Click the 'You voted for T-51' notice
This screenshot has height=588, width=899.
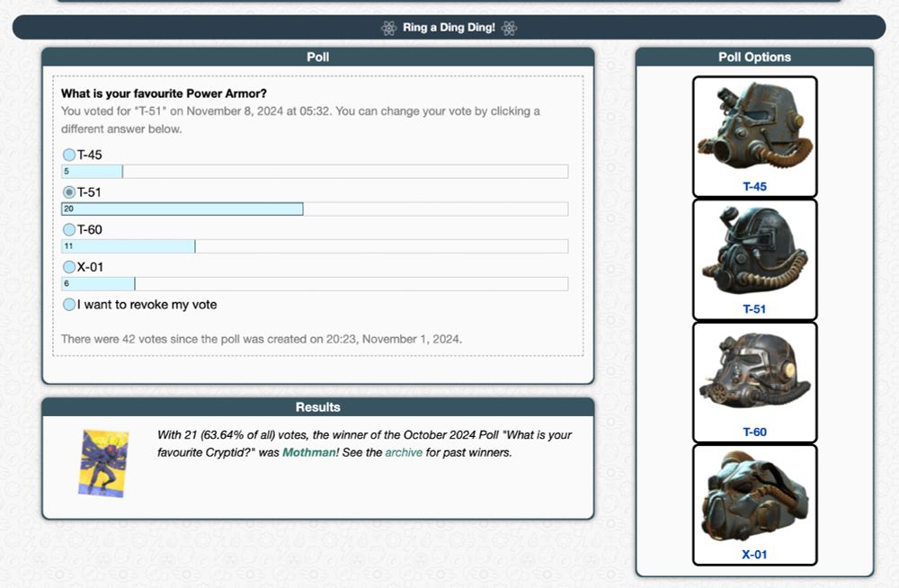300,120
